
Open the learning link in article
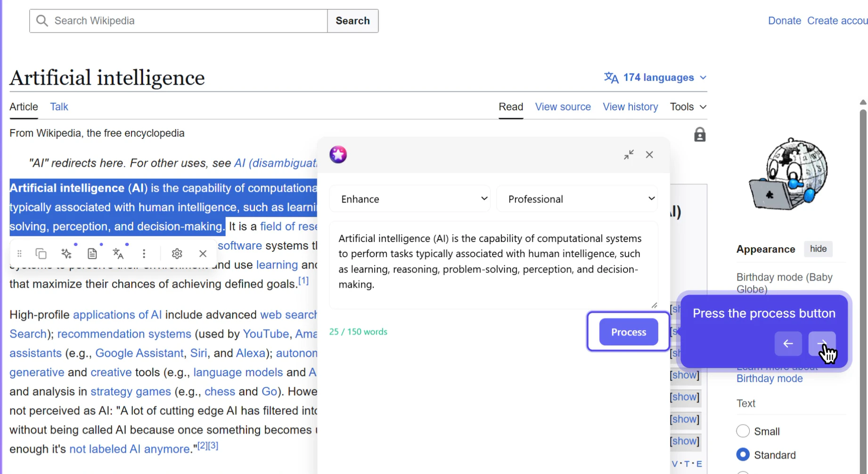(x=277, y=265)
